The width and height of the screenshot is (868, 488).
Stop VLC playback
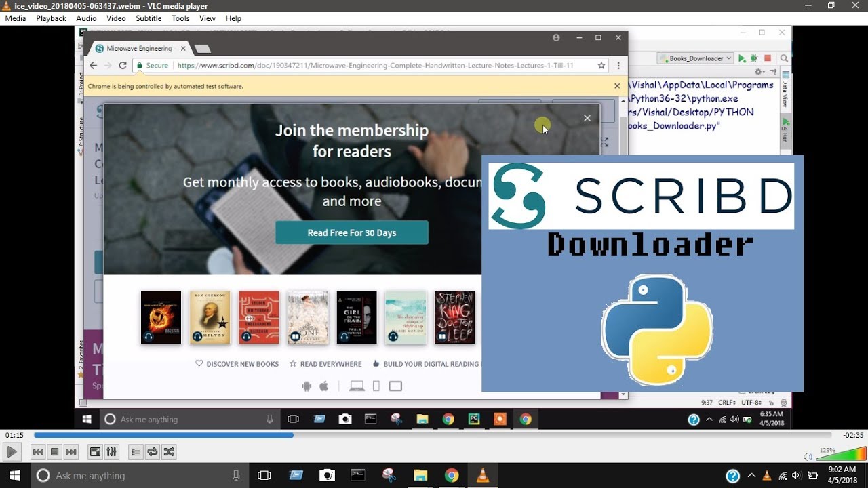55,452
